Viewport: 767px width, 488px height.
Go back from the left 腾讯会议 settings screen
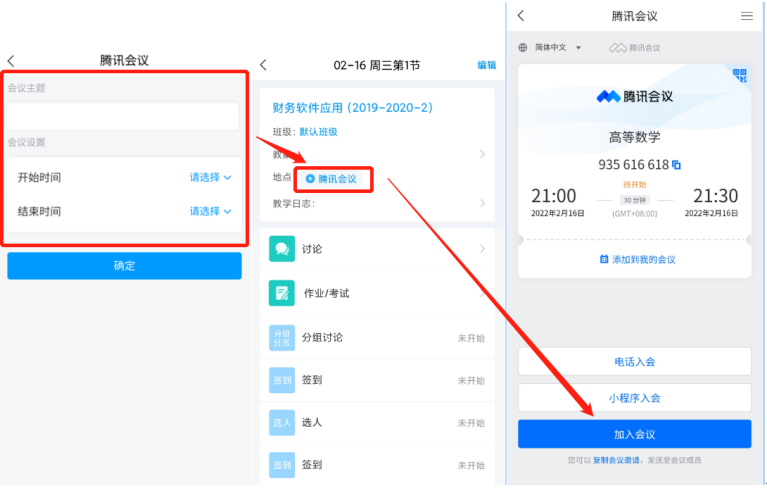(x=11, y=61)
